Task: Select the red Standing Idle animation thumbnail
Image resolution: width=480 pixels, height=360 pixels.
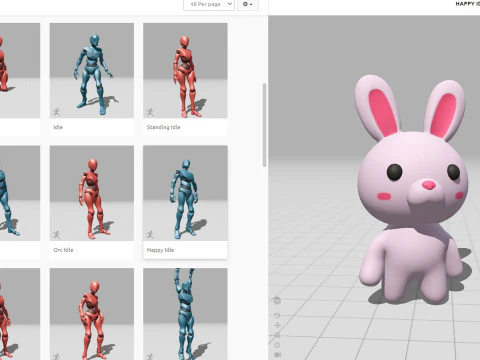Action: tap(185, 70)
